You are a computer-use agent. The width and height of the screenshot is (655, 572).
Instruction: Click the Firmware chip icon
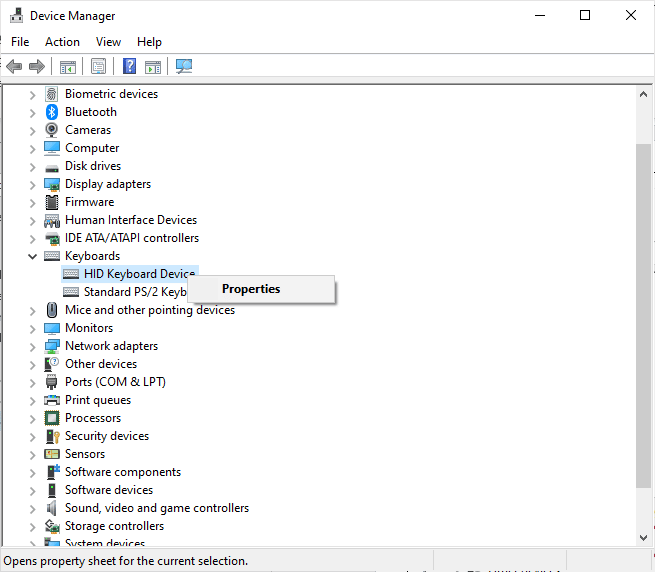(52, 202)
